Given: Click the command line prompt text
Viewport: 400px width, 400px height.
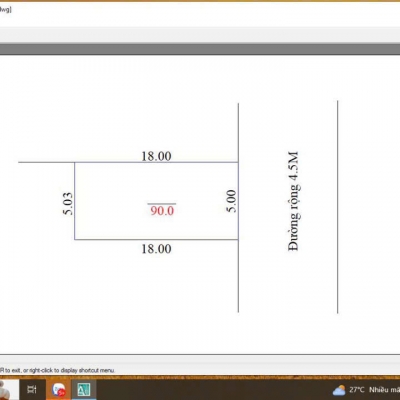Looking at the screenshot, I should pyautogui.click(x=57, y=370).
